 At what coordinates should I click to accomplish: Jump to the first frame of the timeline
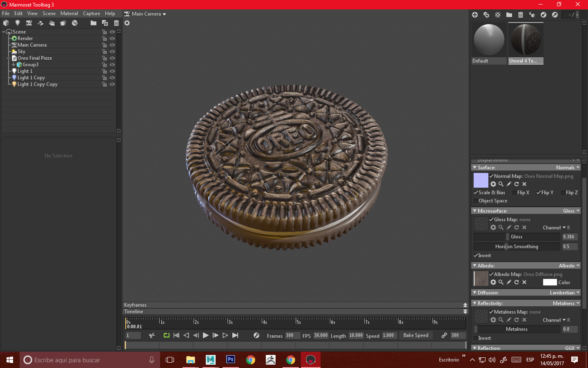pos(176,335)
